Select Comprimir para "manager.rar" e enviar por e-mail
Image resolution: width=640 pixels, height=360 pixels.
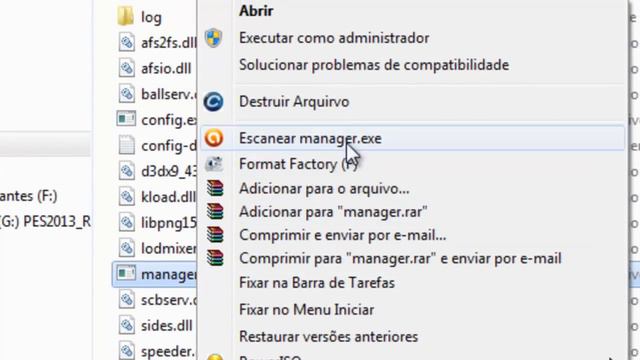pos(400,258)
